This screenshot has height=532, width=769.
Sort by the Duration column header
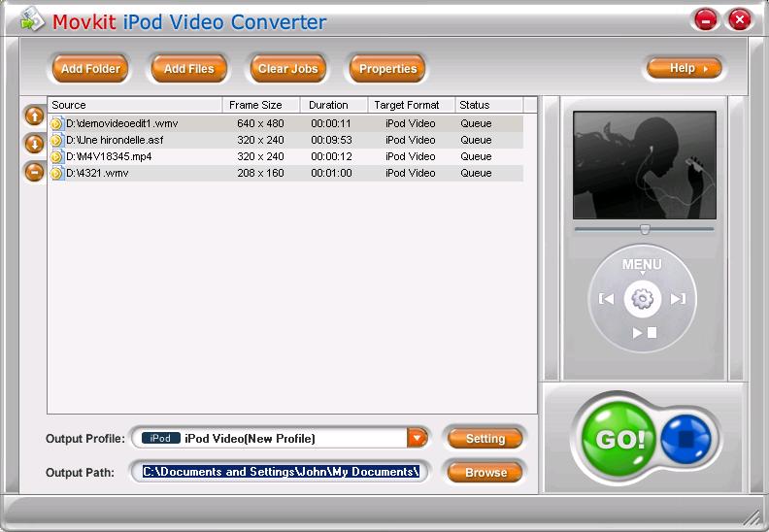[x=334, y=105]
